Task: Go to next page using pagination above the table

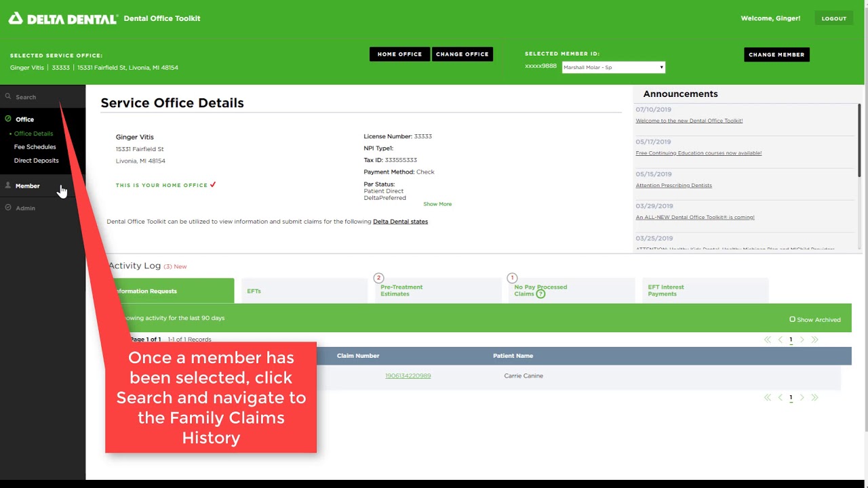Action: tap(802, 340)
